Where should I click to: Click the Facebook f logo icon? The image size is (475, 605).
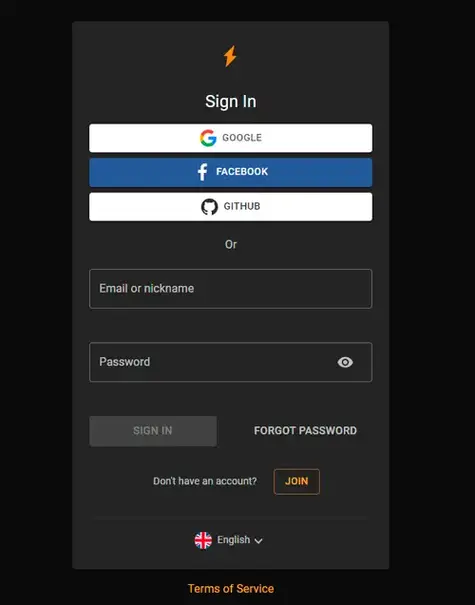click(203, 172)
